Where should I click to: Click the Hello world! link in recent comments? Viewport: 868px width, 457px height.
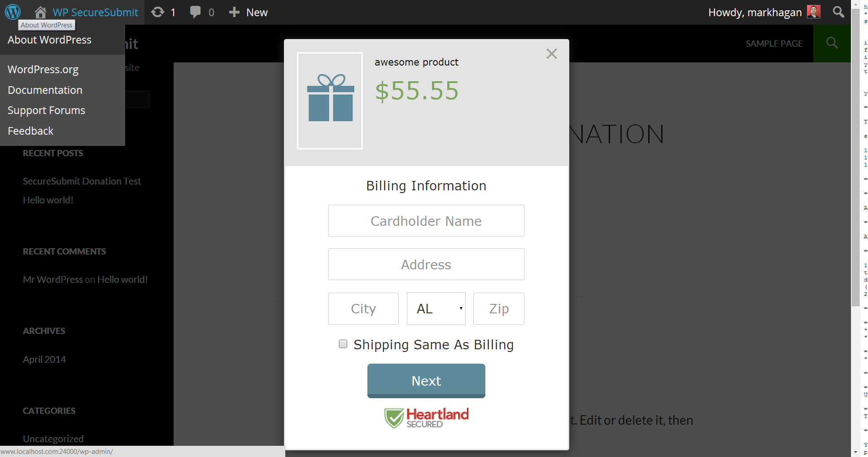[122, 279]
